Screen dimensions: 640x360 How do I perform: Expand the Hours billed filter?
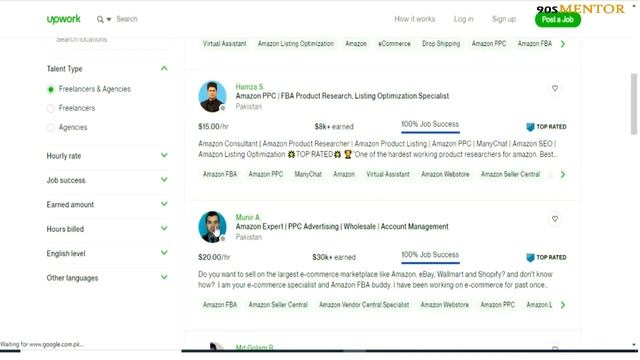tap(164, 229)
